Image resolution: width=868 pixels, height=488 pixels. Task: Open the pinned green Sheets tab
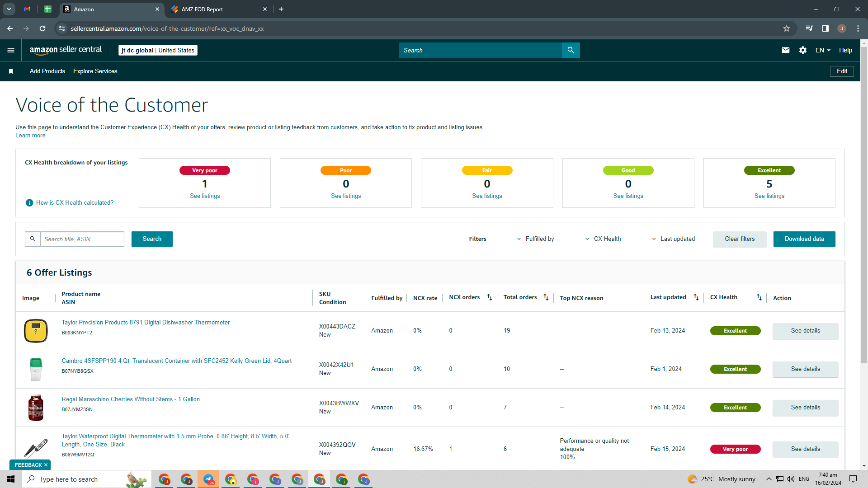pos(48,9)
